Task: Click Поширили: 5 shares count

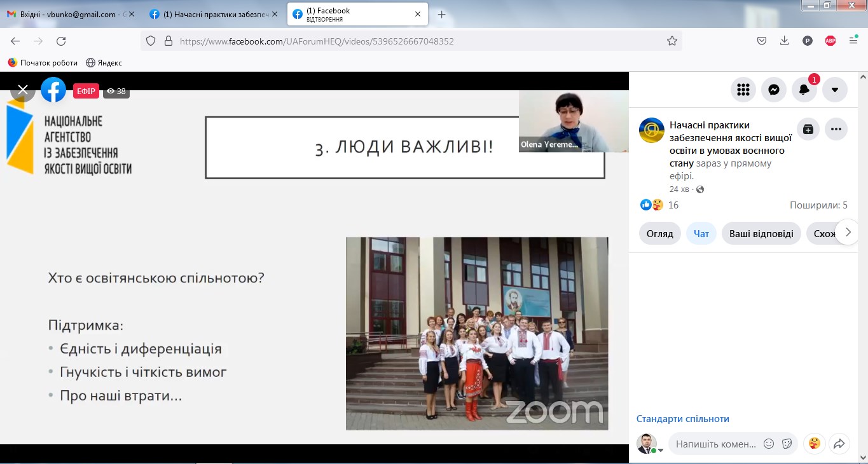Action: (x=818, y=205)
